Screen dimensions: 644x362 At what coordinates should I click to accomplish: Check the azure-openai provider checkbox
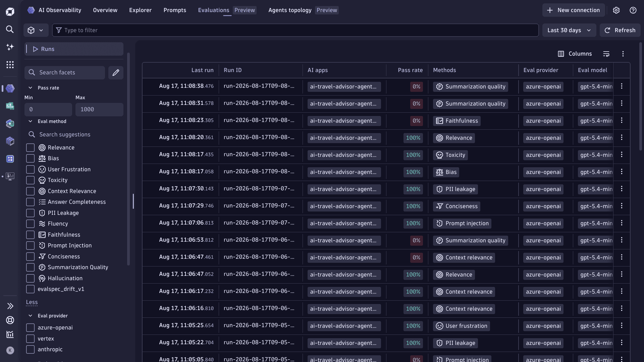click(30, 327)
